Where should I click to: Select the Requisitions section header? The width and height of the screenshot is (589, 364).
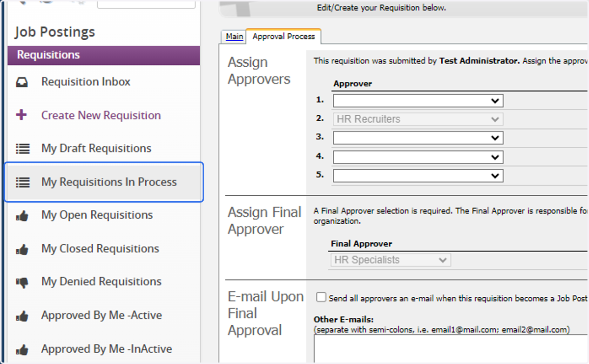(x=104, y=55)
